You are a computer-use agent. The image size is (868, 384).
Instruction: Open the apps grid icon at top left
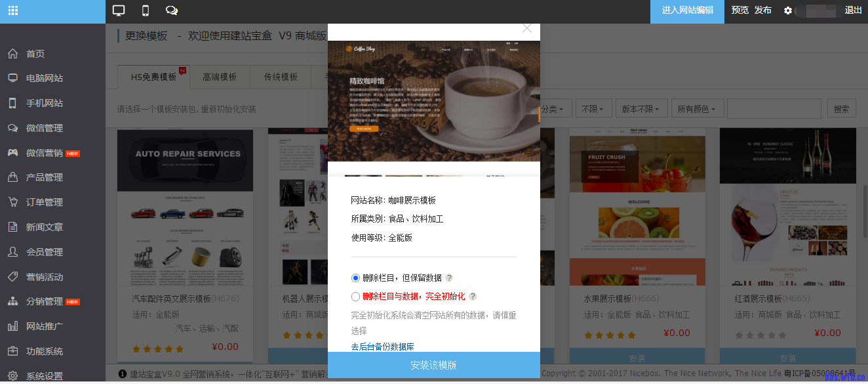pyautogui.click(x=13, y=11)
